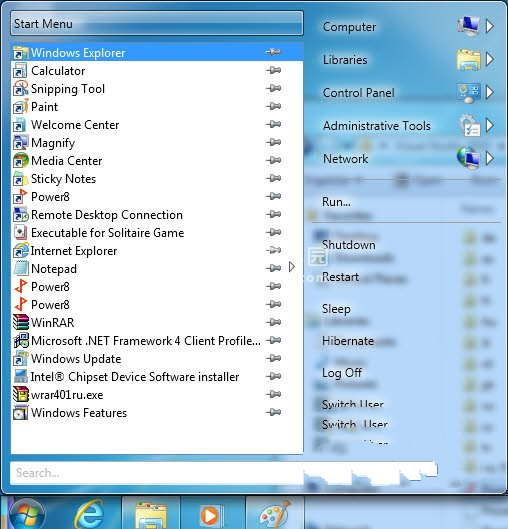Click the Paint palette taskbar icon
This screenshot has height=529, width=508.
(275, 515)
